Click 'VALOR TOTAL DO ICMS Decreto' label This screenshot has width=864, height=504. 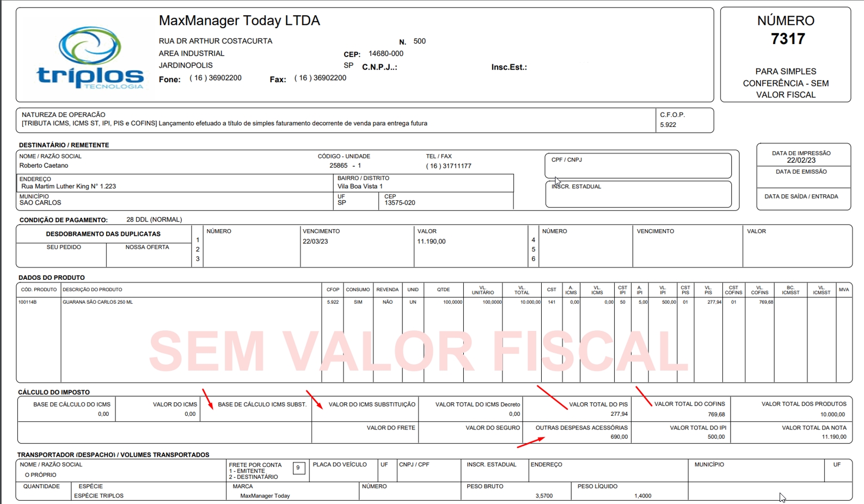pos(477,404)
